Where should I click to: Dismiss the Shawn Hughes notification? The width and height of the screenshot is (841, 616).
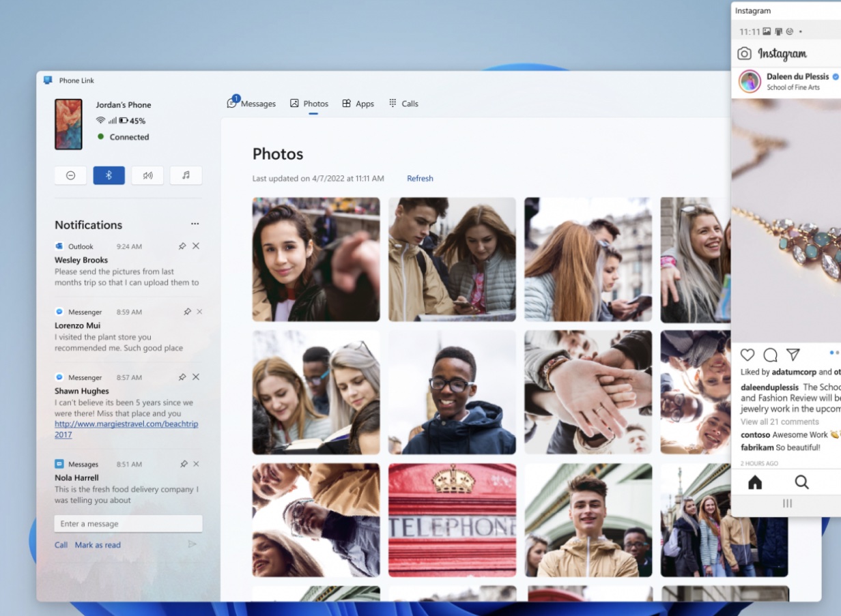click(196, 377)
